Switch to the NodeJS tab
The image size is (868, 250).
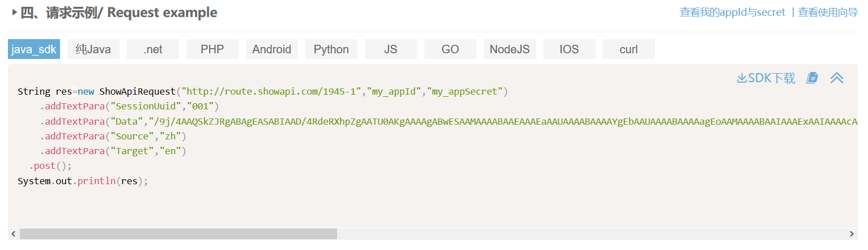[x=510, y=49]
